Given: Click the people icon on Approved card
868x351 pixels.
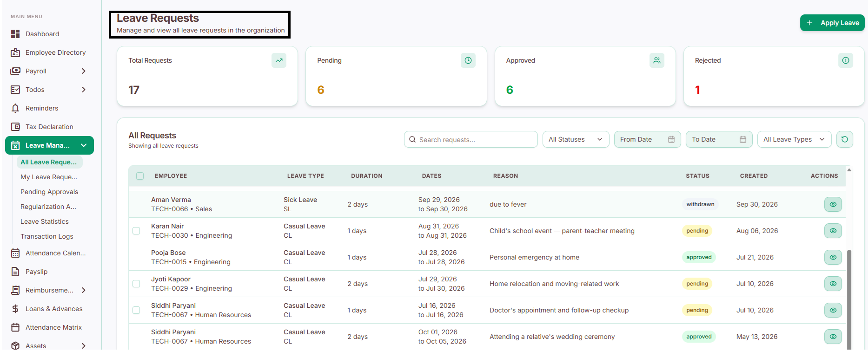Looking at the screenshot, I should coord(657,60).
